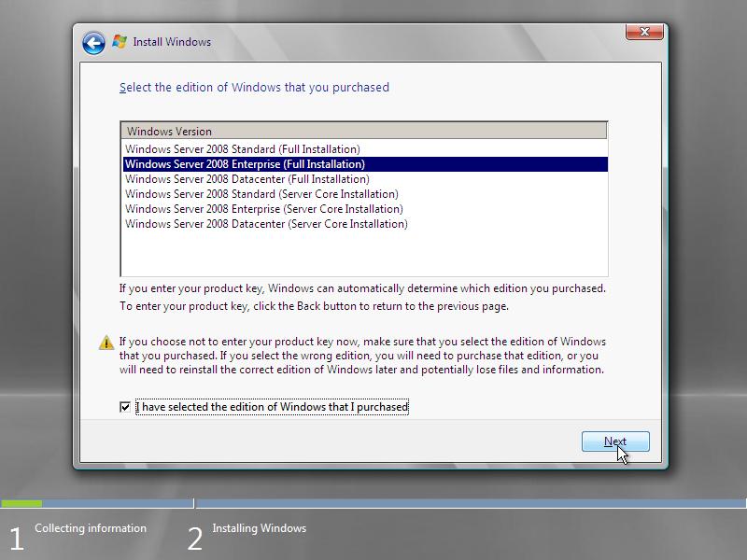Screen dimensions: 747x560
Task: Click the Install Windows title text
Action: 172,42
